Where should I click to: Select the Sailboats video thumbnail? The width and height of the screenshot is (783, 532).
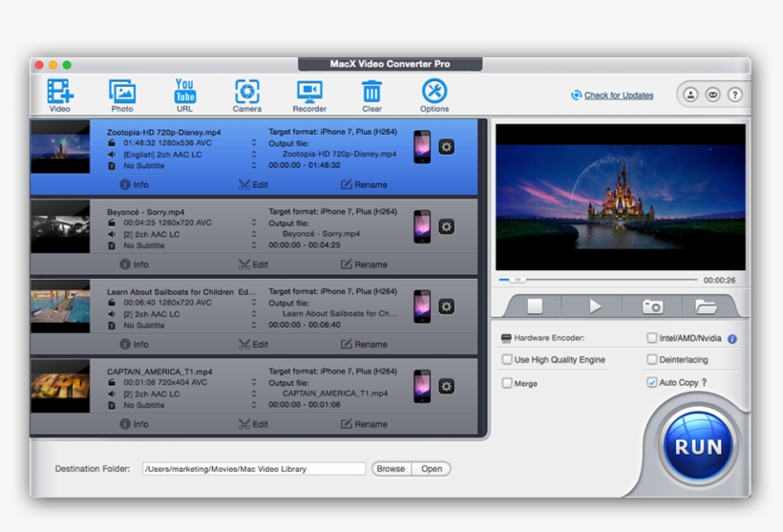pos(60,307)
